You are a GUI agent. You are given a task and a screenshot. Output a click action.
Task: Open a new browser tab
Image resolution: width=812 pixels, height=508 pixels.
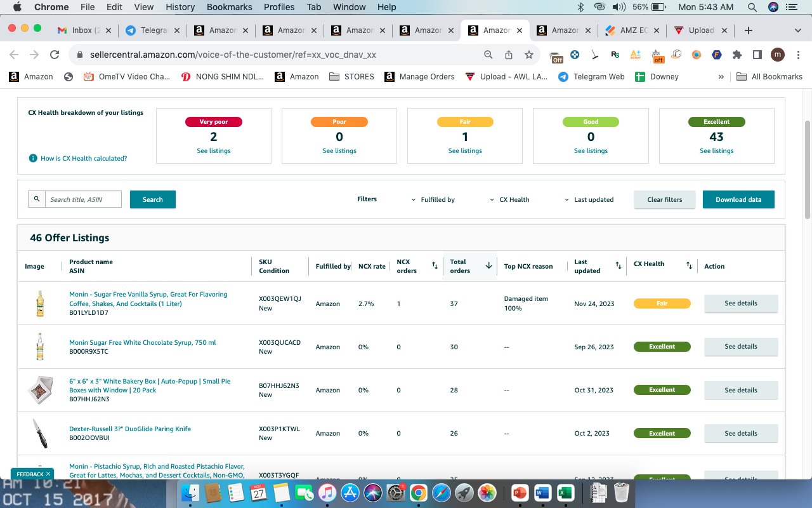coord(749,30)
